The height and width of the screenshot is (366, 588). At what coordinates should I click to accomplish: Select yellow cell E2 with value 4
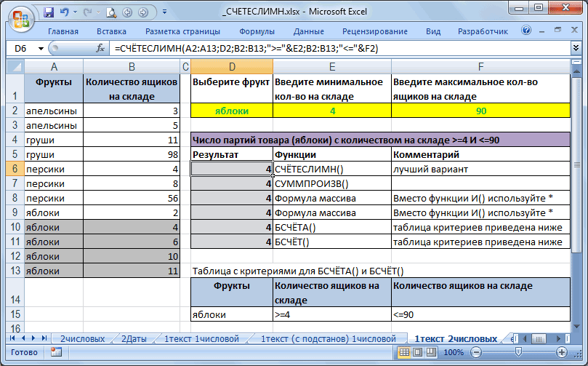point(332,111)
